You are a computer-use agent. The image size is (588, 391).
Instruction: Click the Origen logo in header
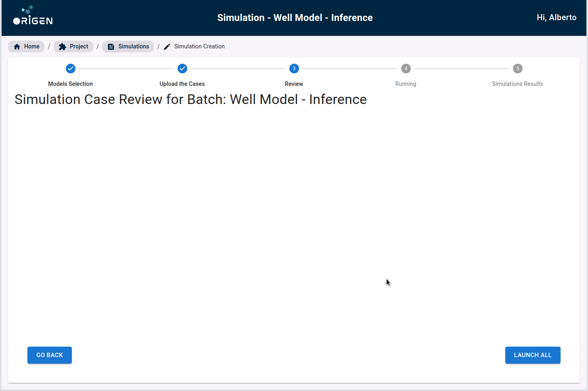click(x=33, y=16)
